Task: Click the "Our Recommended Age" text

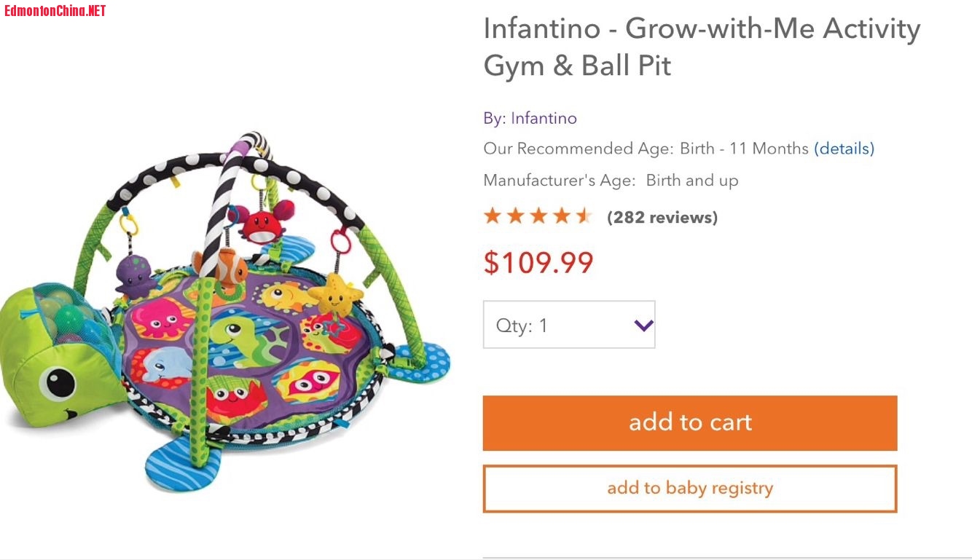Action: point(579,149)
